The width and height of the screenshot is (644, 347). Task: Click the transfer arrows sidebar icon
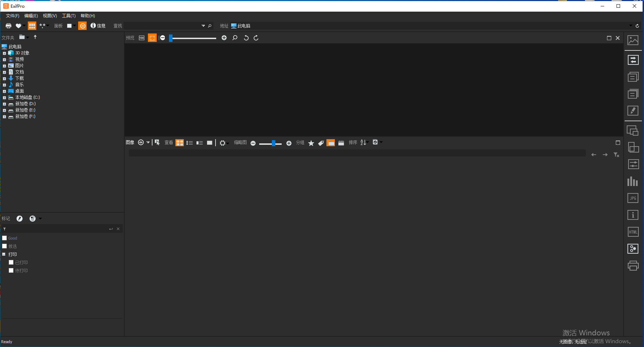[x=633, y=60]
